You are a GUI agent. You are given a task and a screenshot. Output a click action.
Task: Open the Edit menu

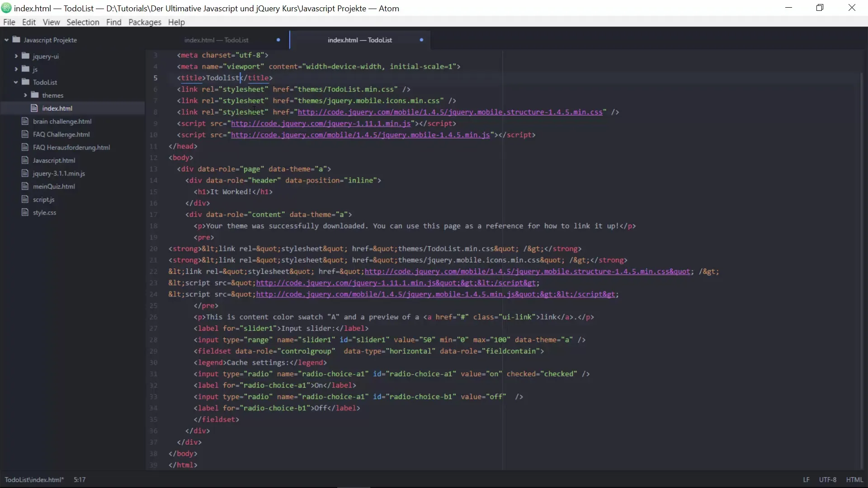29,22
